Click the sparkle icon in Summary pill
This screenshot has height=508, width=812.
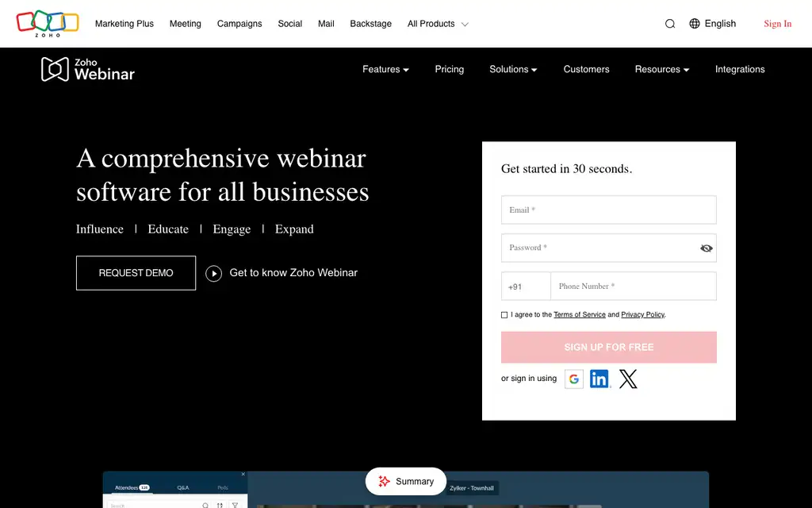(384, 482)
